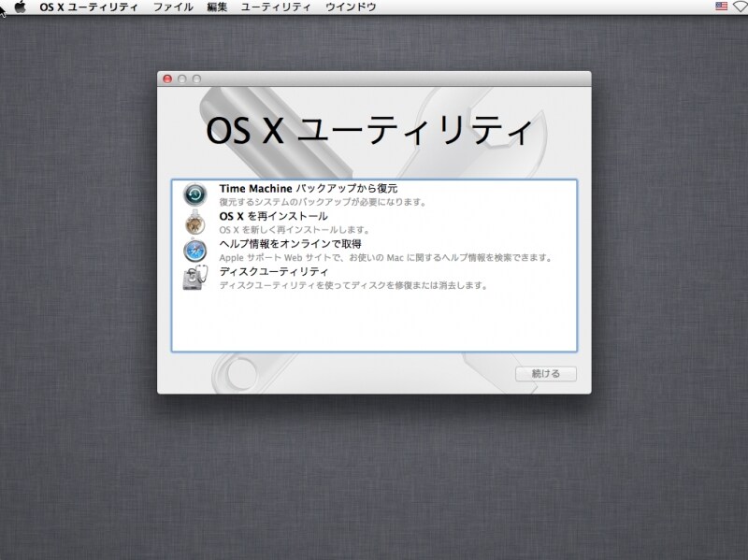Click the OS X installer mountain icon
The image size is (748, 560).
click(194, 222)
